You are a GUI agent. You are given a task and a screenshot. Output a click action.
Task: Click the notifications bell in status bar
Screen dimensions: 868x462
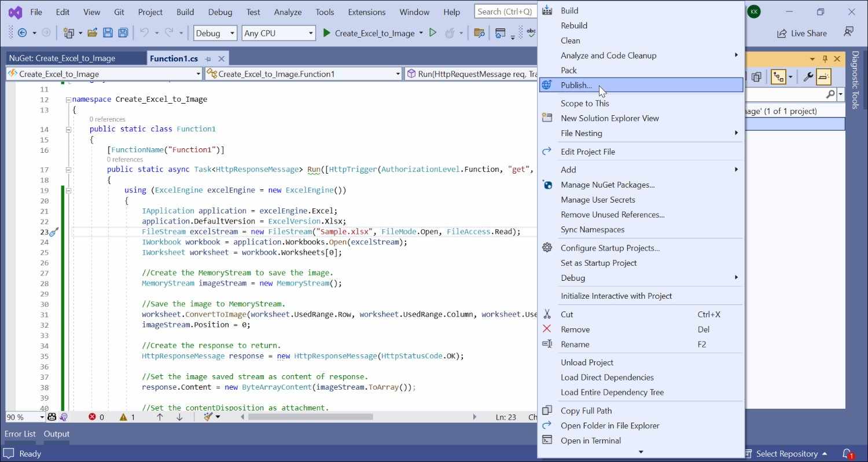[847, 453]
